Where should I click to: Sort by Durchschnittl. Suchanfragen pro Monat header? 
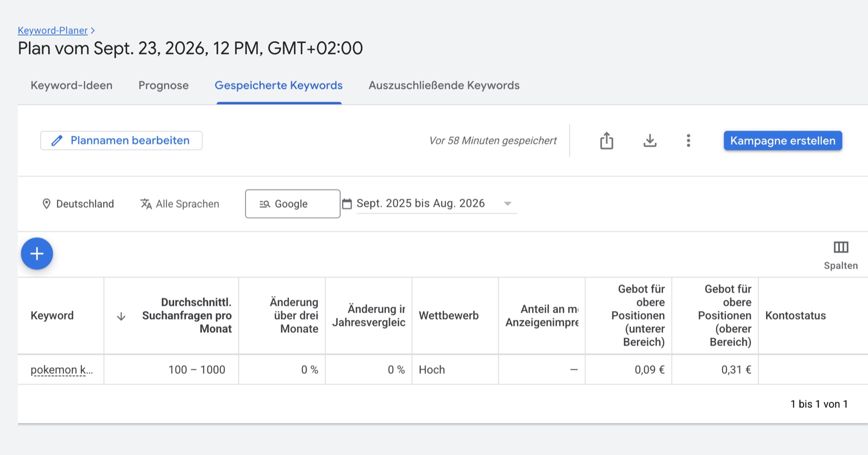(187, 315)
